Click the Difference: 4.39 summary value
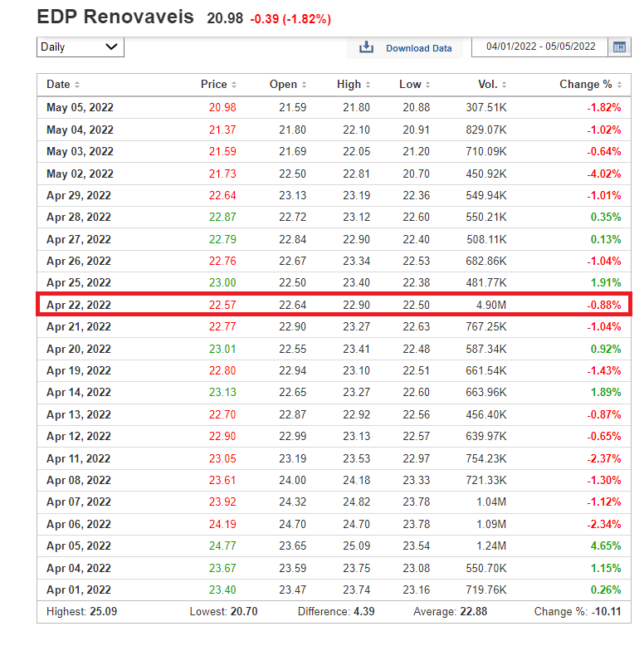 [336, 611]
